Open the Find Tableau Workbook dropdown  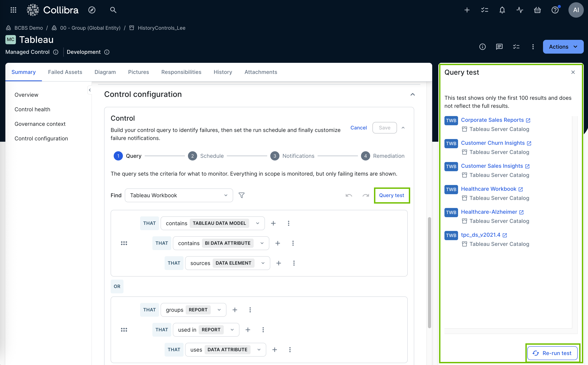pyautogui.click(x=179, y=195)
